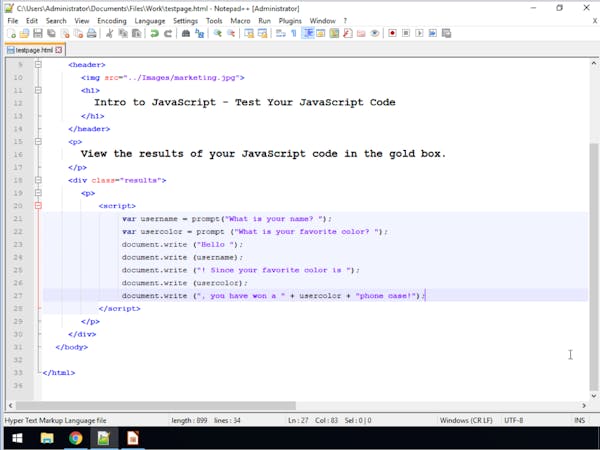Open the Macro menu
The image size is (600, 450).
pos(240,21)
